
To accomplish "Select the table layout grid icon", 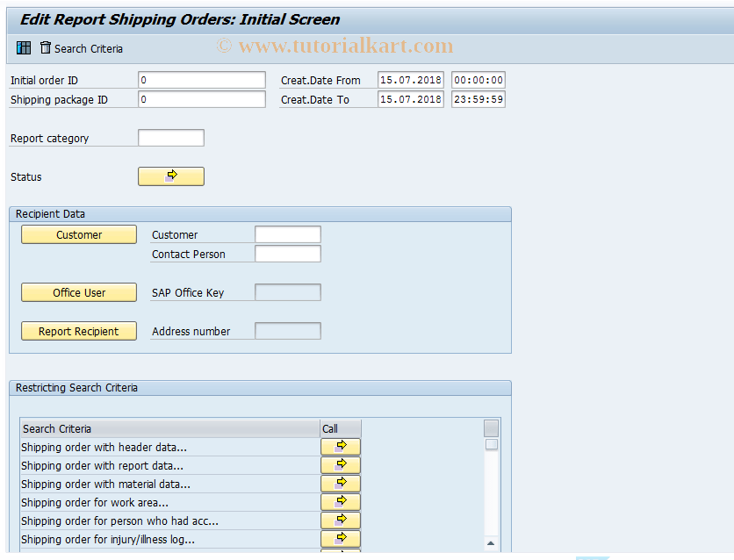I will coord(23,47).
